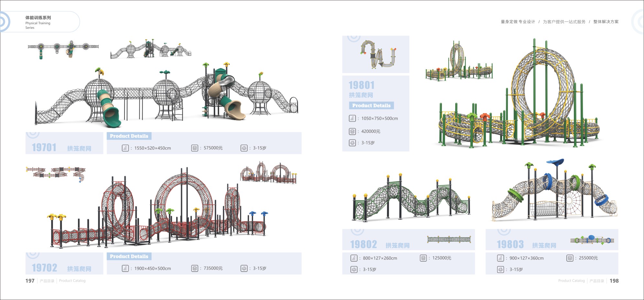
Task: Click the dimensions icon next to 1050×750×500cm
Action: pyautogui.click(x=352, y=119)
